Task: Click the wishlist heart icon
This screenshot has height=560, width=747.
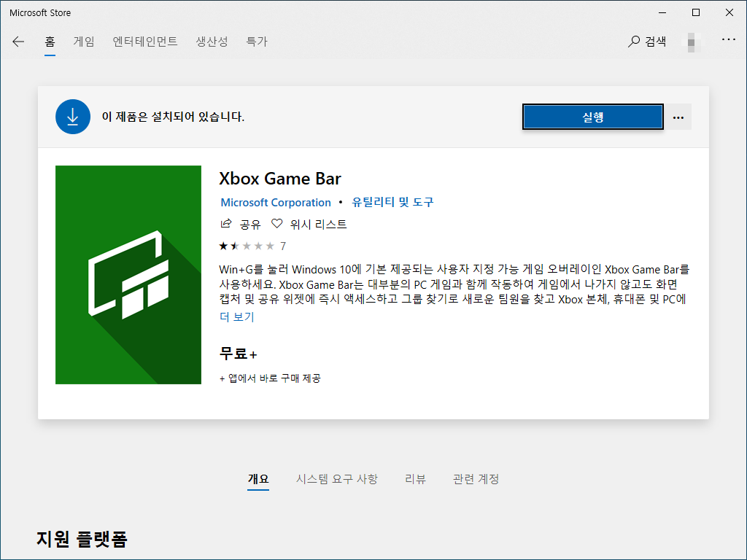Action: (x=276, y=223)
